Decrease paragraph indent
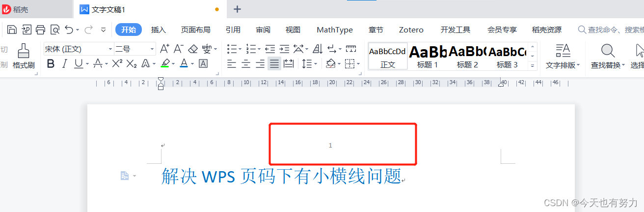This screenshot has width=644, height=212. click(x=270, y=49)
